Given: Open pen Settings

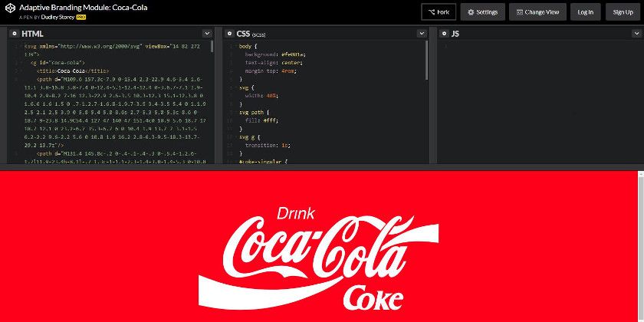Looking at the screenshot, I should click(482, 12).
